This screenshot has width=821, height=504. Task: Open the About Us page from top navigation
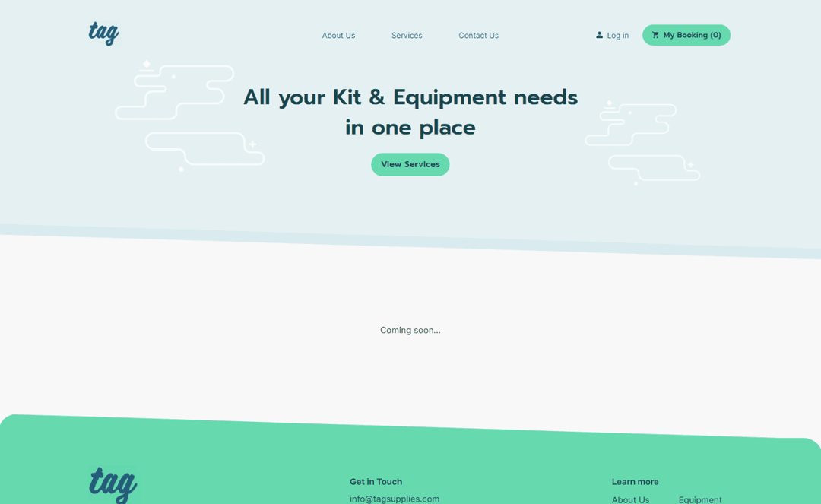338,36
